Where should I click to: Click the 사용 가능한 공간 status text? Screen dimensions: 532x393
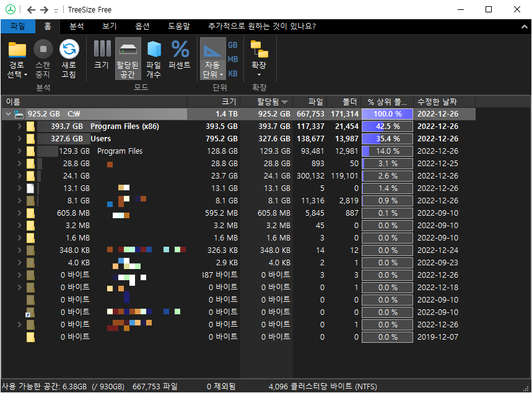pos(63,387)
